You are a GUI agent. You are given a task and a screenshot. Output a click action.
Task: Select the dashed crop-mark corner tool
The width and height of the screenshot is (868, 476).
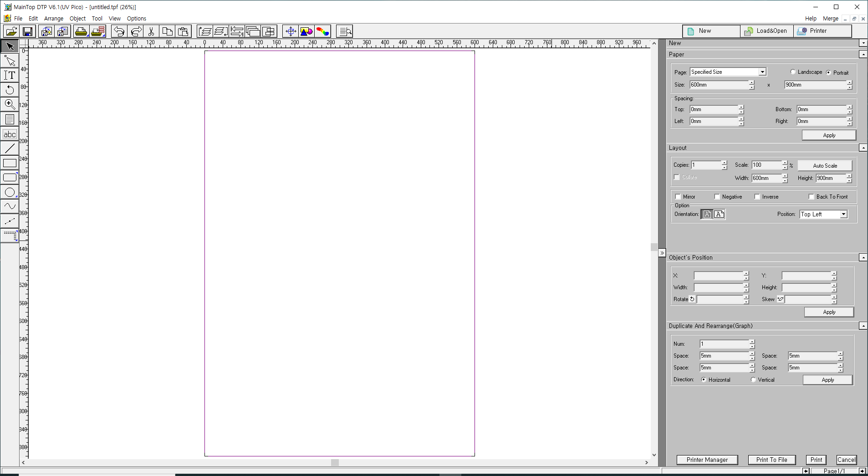click(10, 236)
